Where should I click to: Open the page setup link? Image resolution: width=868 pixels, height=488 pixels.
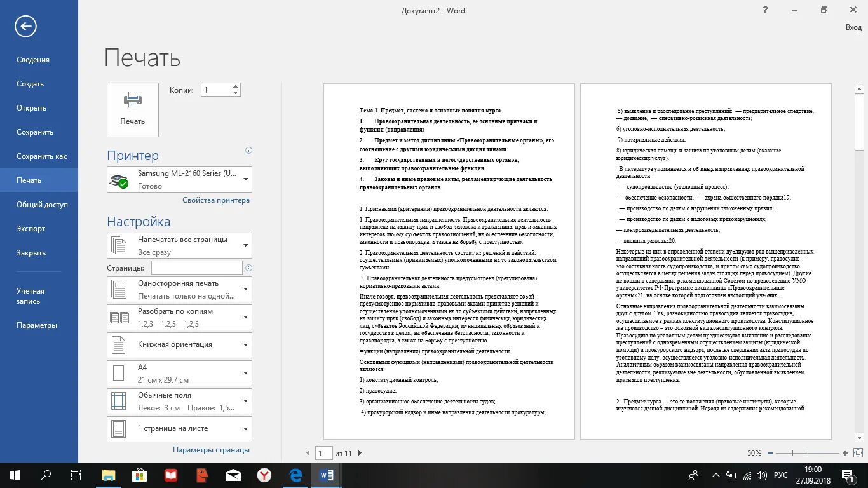point(211,450)
